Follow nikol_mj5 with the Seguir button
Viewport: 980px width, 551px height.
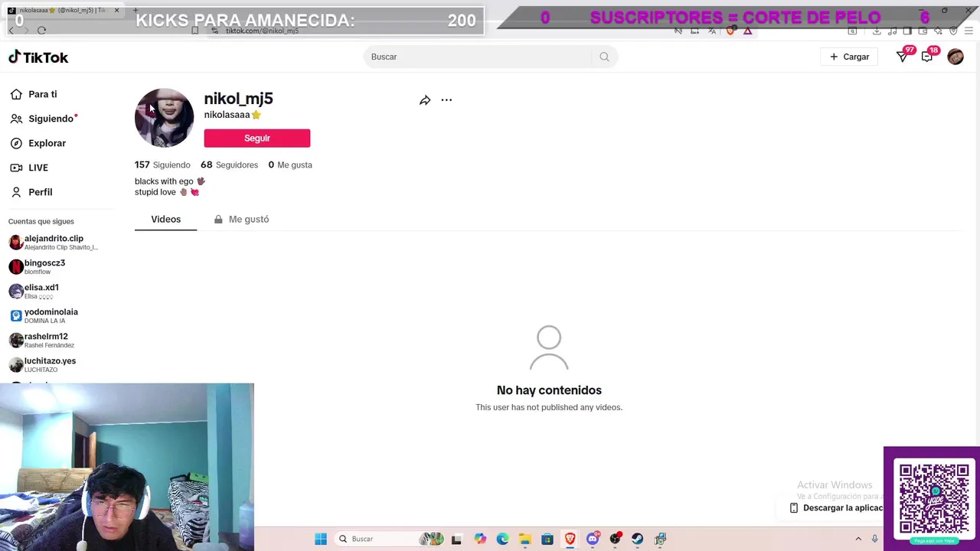[x=257, y=138]
